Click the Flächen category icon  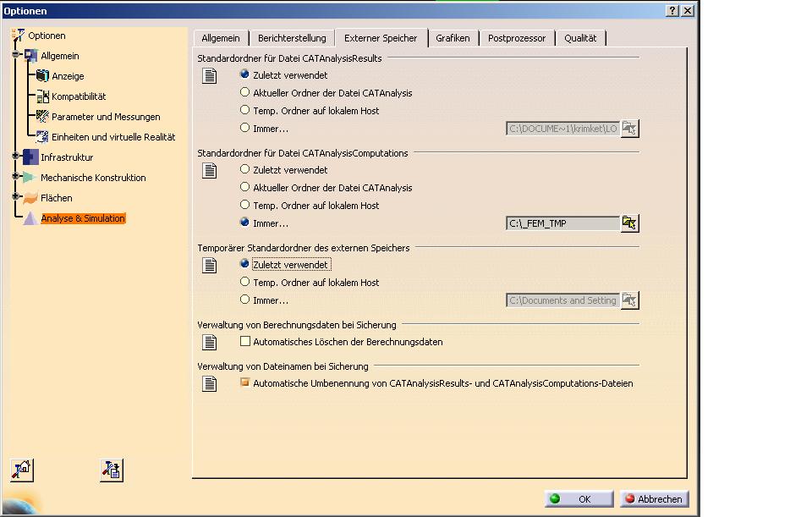[x=30, y=197]
